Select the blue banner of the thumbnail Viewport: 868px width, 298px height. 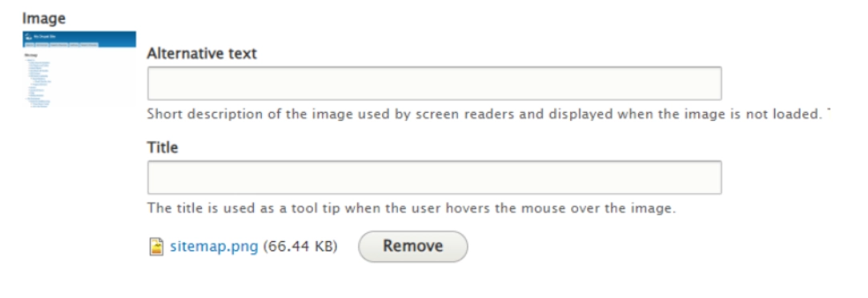tap(79, 38)
